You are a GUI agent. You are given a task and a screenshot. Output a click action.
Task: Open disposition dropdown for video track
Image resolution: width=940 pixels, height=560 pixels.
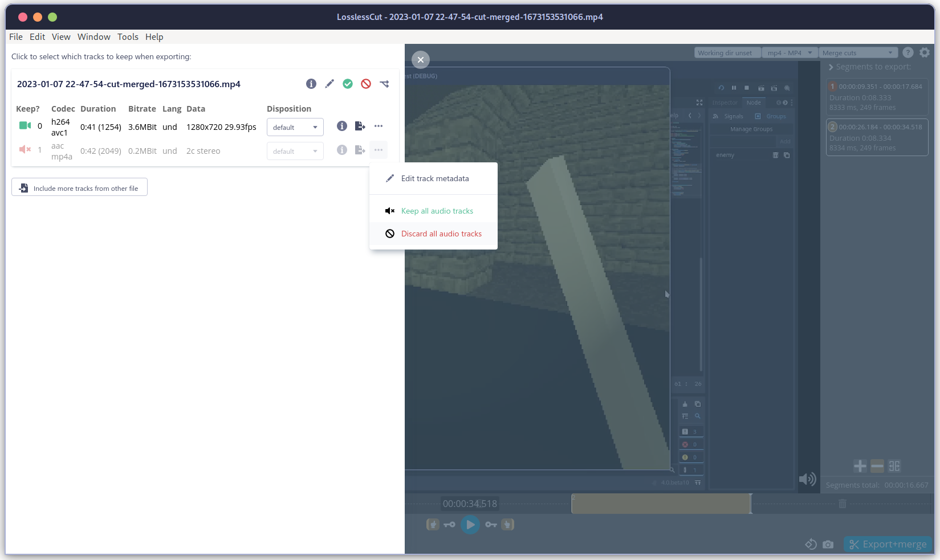pos(295,127)
